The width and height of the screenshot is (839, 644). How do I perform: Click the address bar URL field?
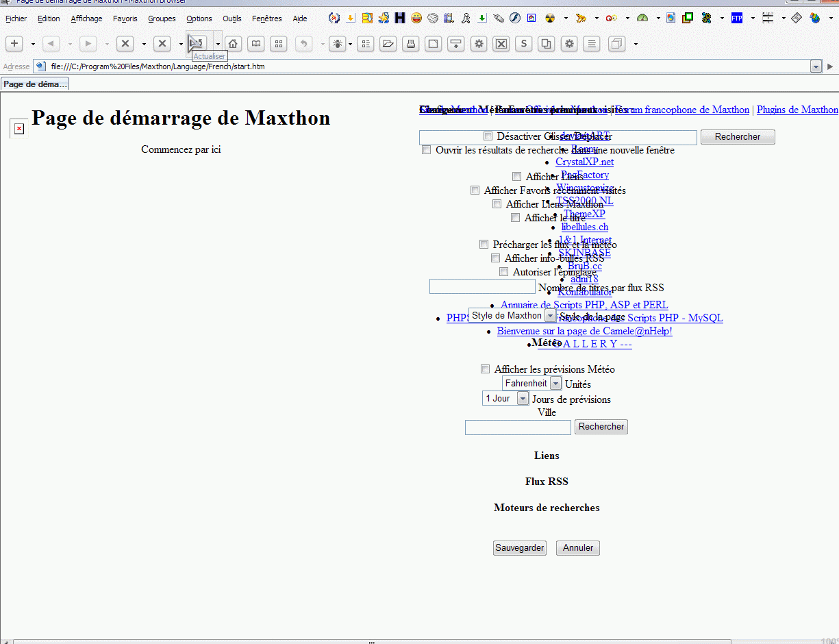(x=428, y=66)
